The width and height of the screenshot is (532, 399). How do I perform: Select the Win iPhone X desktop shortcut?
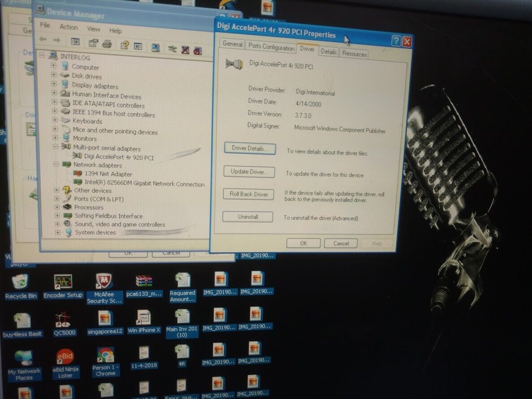[x=143, y=321]
